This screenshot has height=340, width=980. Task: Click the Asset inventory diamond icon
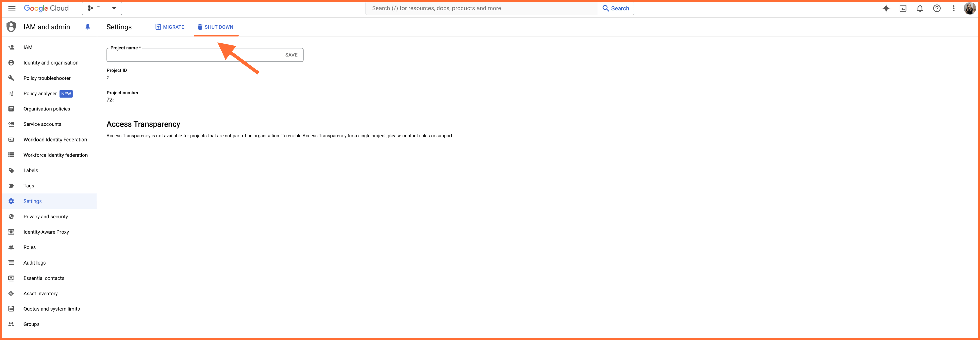click(11, 294)
